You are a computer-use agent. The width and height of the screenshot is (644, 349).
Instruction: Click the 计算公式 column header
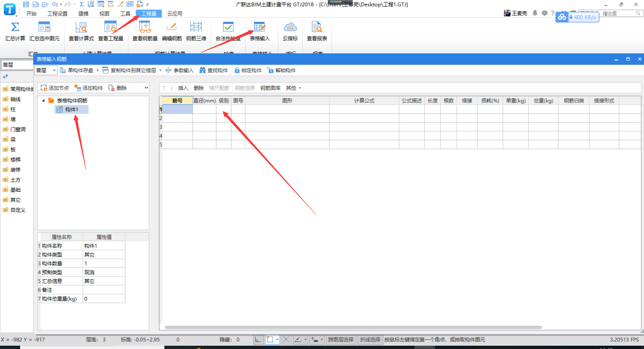pyautogui.click(x=364, y=101)
